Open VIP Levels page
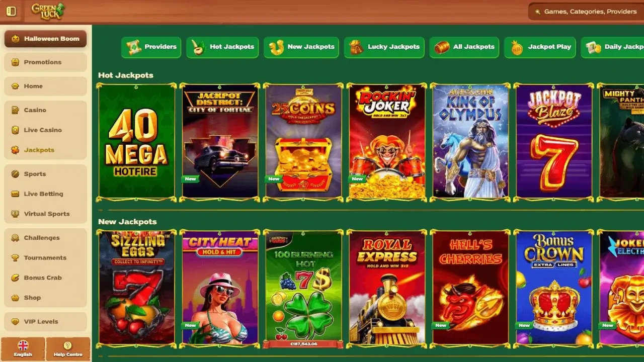Image resolution: width=644 pixels, height=362 pixels. (x=45, y=322)
